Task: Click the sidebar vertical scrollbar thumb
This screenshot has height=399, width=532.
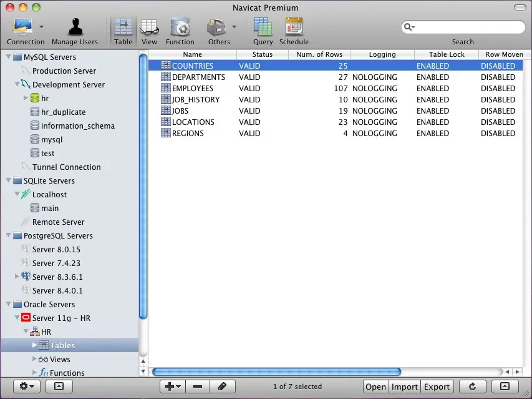Action: [143, 186]
